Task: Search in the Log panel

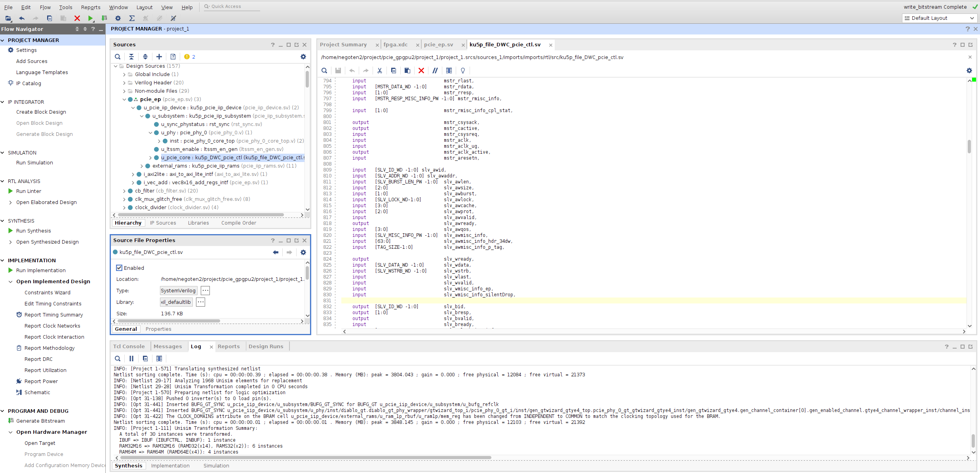Action: point(118,359)
